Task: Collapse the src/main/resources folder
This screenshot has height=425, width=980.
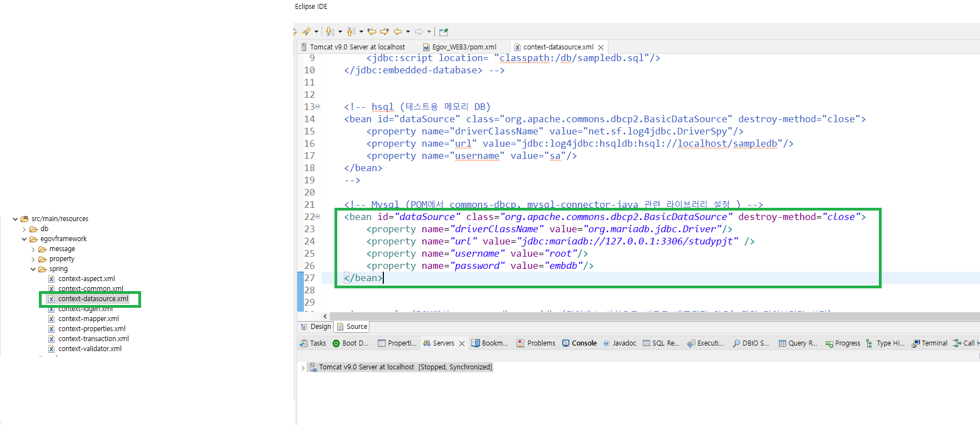Action: (15, 219)
